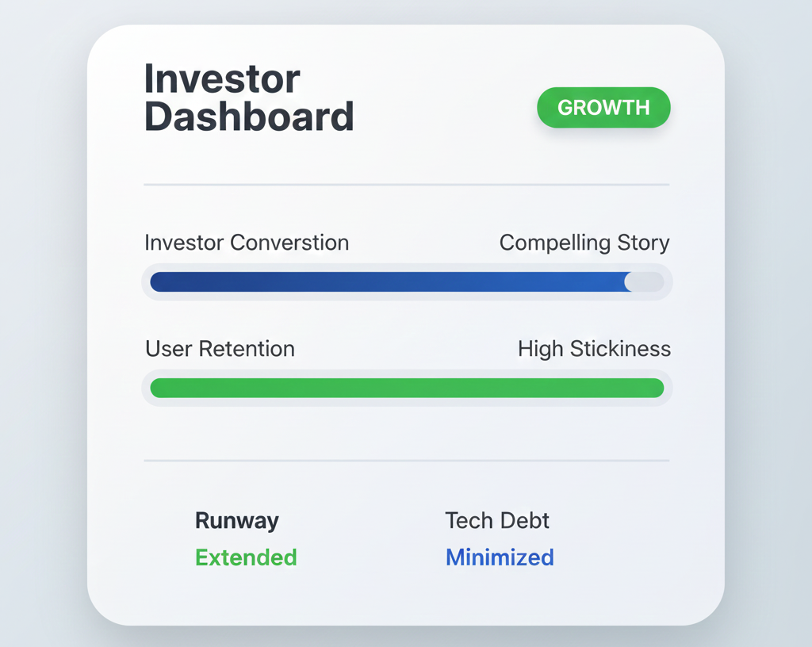Click the word Dashboard in the heading
Screen dimensions: 812x647
coord(249,117)
